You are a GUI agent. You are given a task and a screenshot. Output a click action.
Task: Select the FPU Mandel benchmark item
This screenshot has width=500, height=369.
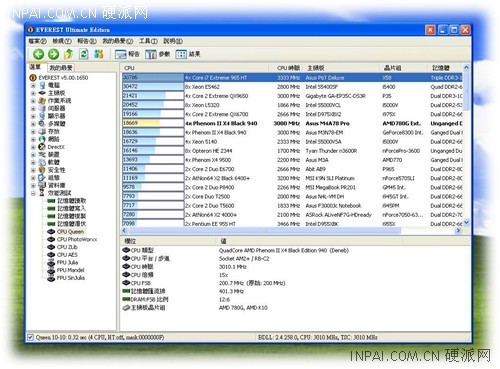pos(71,270)
